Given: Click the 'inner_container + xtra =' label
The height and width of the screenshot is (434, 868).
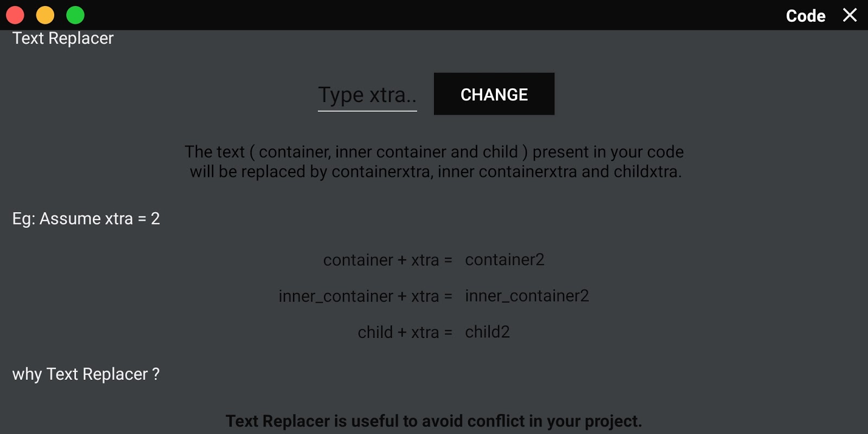Looking at the screenshot, I should 366,296.
